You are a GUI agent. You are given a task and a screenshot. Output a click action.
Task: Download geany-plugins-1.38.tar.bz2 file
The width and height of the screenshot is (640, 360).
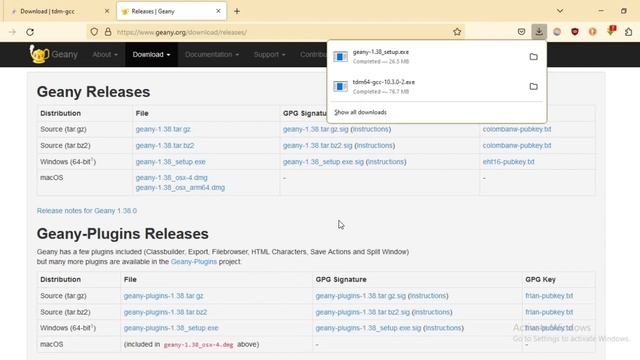(x=165, y=312)
